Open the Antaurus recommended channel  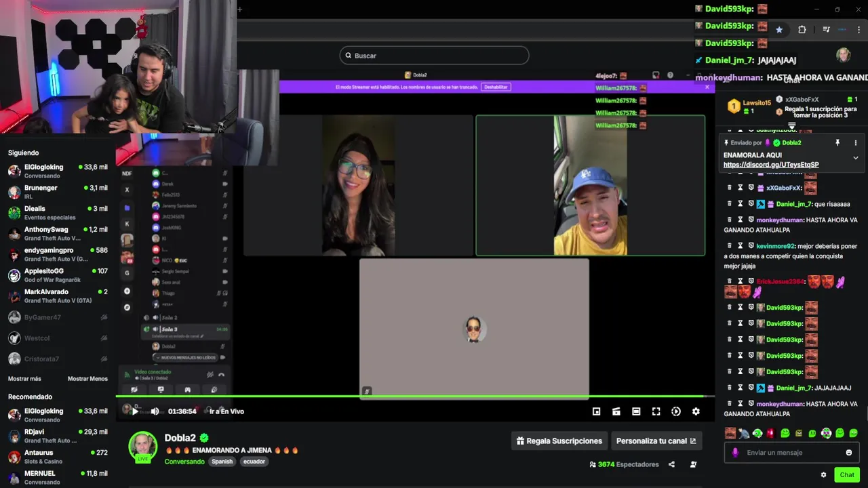[58, 457]
